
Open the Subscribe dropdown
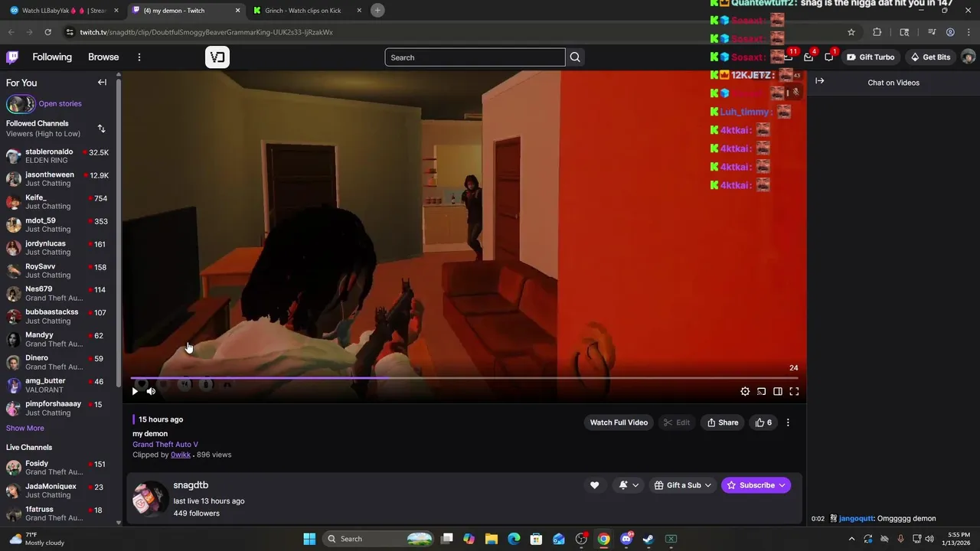pos(756,485)
